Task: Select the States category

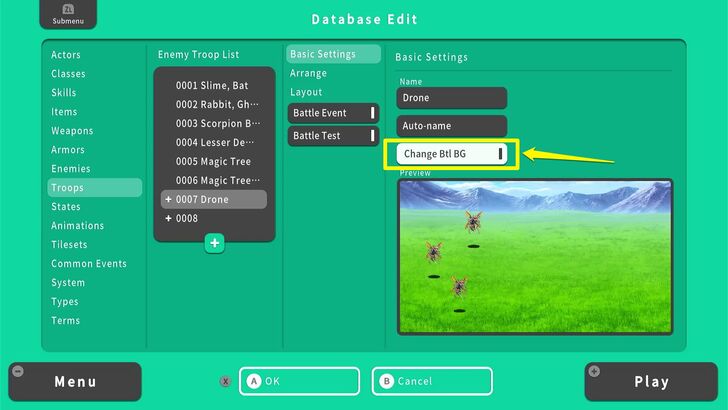Action: click(x=65, y=207)
